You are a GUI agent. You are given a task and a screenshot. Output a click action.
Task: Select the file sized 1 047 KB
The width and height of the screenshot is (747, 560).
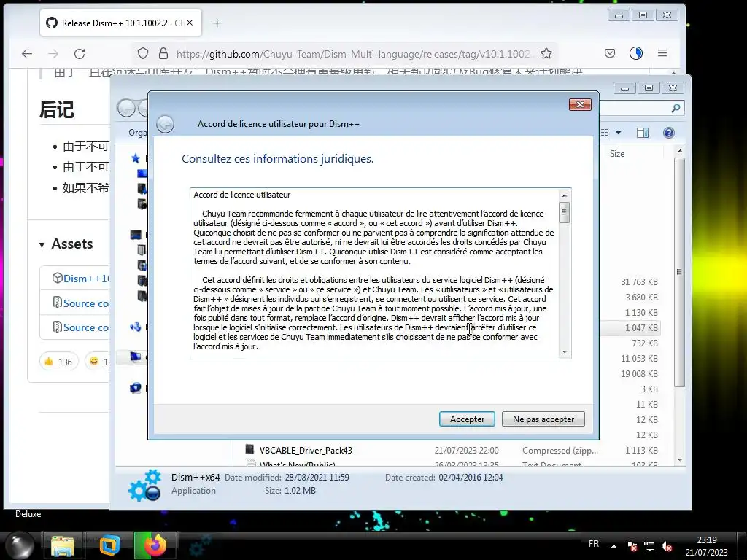[641, 328]
